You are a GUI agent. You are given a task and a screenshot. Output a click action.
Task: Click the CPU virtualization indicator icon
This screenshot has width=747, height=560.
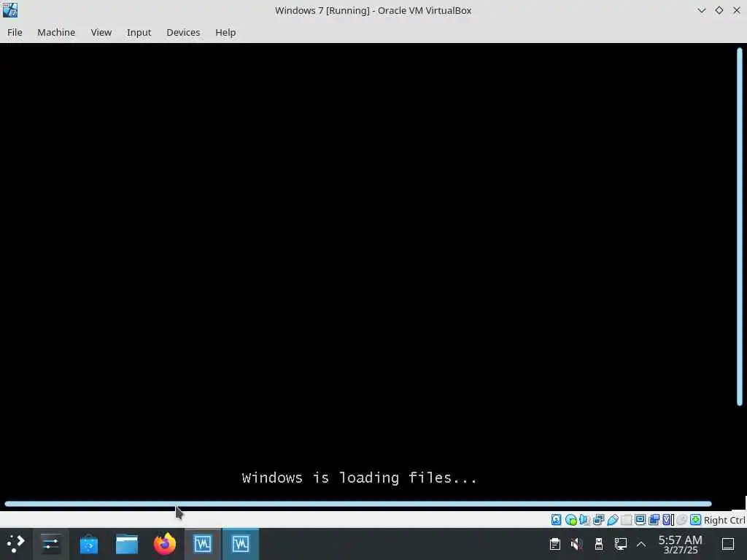668,519
